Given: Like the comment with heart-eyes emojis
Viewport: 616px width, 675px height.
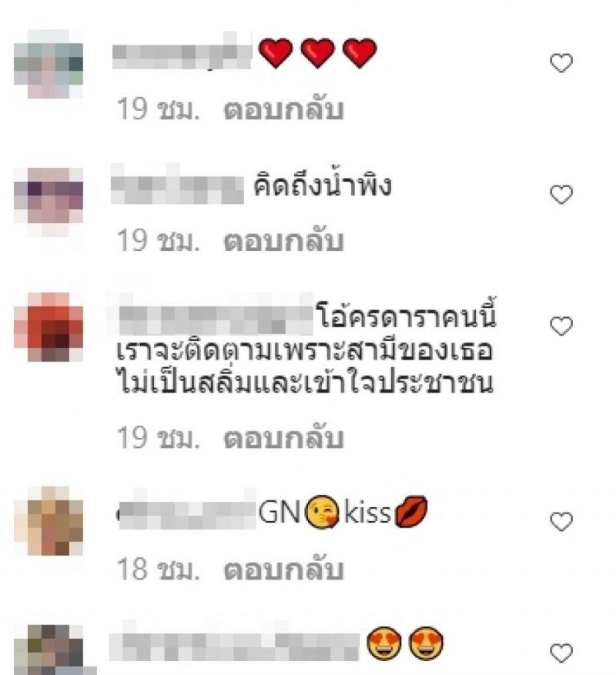Looking at the screenshot, I should tap(561, 653).
